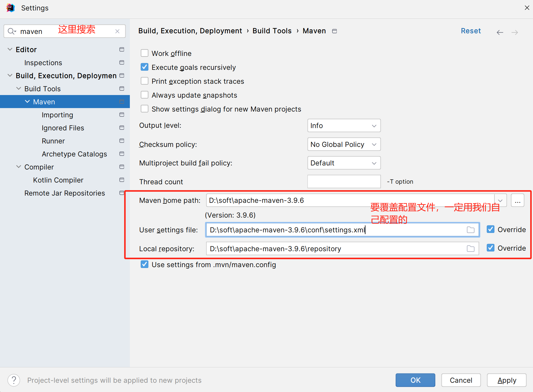Click the IntelliJ IDEA logo in title bar
This screenshot has height=392, width=533.
[10, 8]
